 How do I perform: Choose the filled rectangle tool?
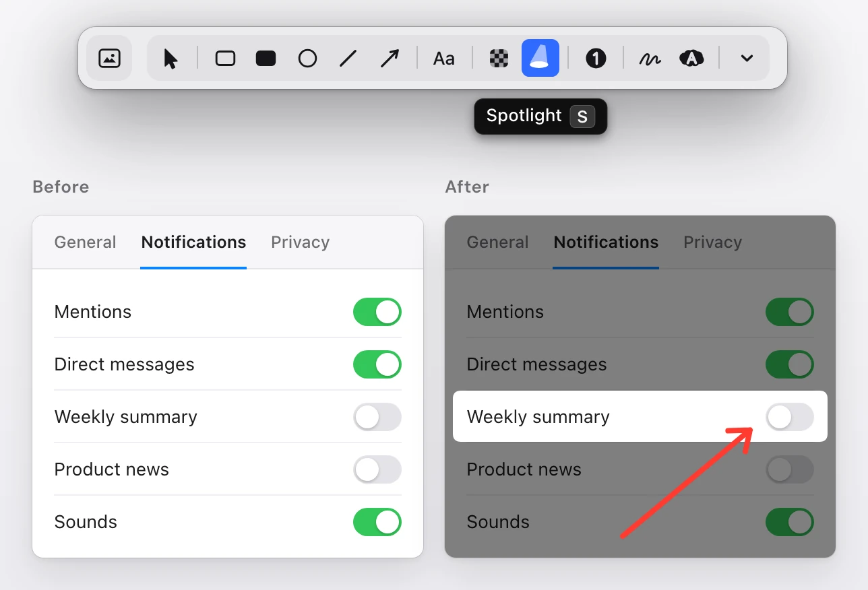pyautogui.click(x=266, y=59)
